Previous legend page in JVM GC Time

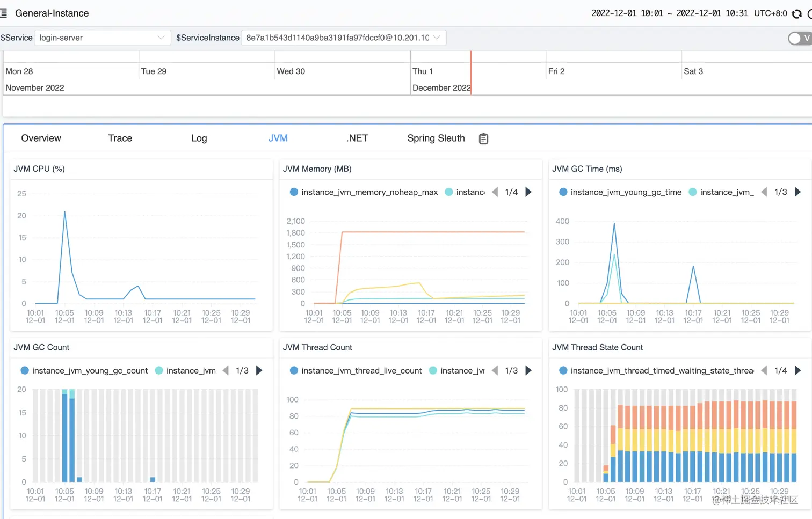(x=764, y=192)
